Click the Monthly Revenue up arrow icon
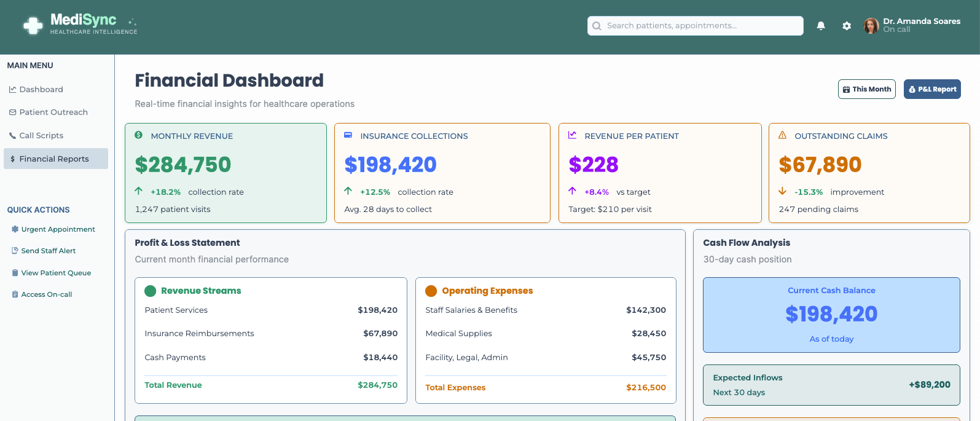 (139, 191)
